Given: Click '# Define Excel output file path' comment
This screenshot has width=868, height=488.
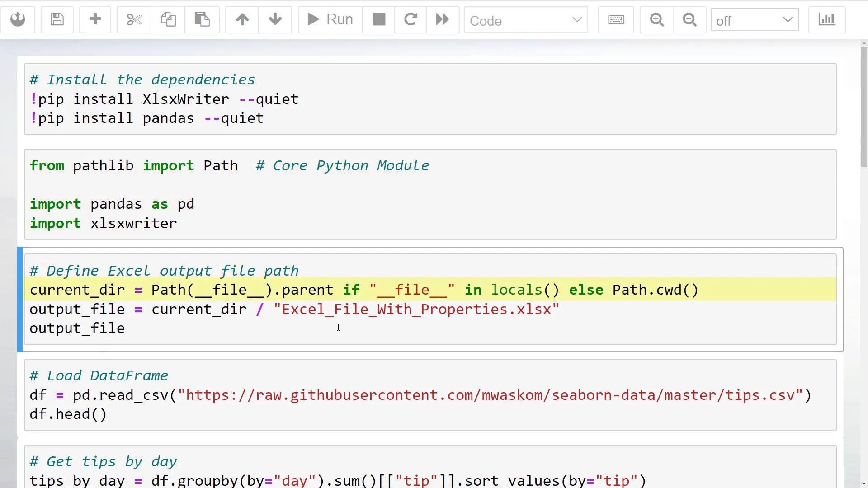Looking at the screenshot, I should [x=164, y=271].
